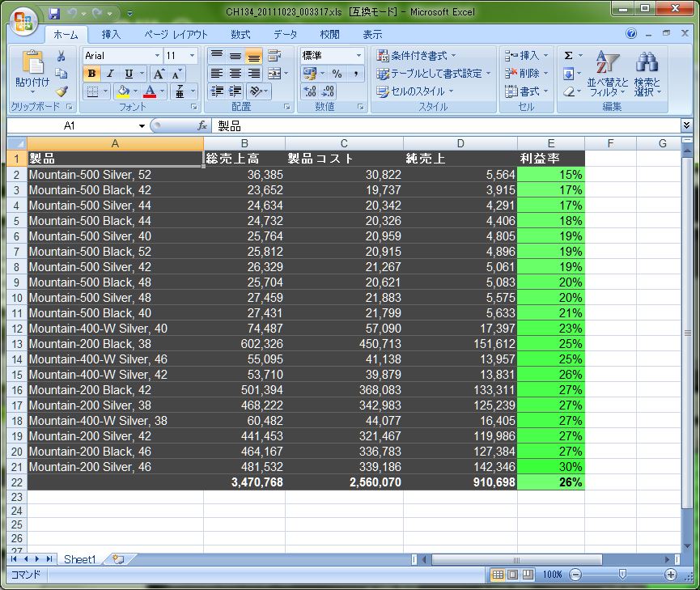The width and height of the screenshot is (700, 590).
Task: Apply percent style format
Action: [337, 74]
